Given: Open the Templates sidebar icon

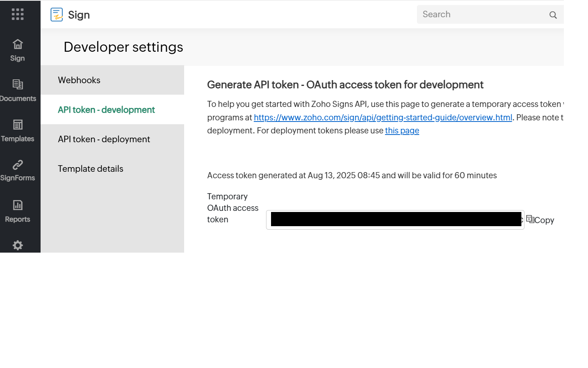Looking at the screenshot, I should pyautogui.click(x=18, y=125).
